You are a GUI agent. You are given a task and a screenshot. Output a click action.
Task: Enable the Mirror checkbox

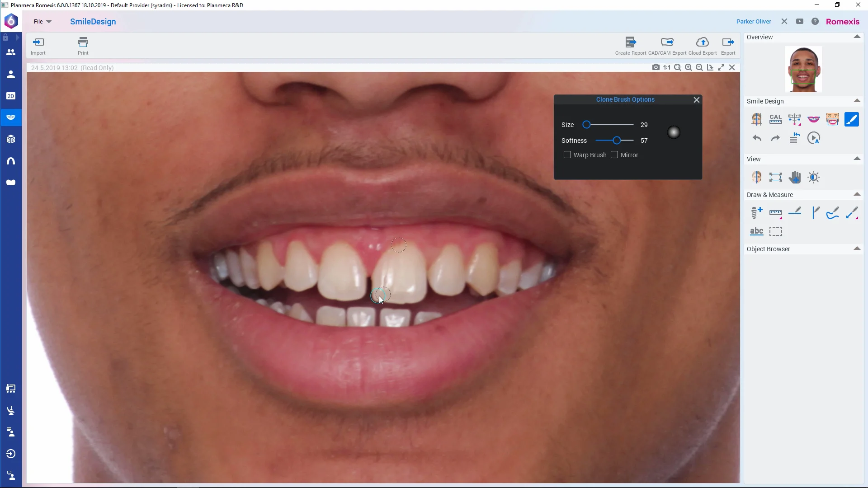pyautogui.click(x=614, y=155)
